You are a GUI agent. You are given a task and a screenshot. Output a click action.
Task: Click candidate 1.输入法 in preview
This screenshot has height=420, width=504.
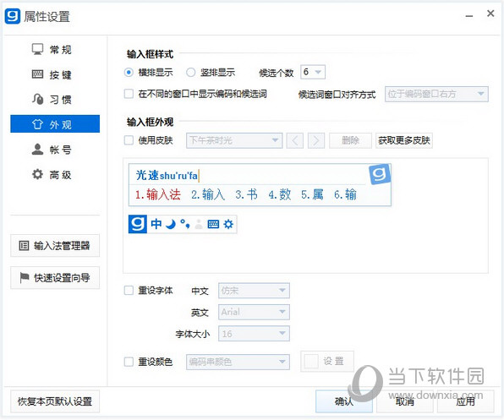[x=158, y=194]
